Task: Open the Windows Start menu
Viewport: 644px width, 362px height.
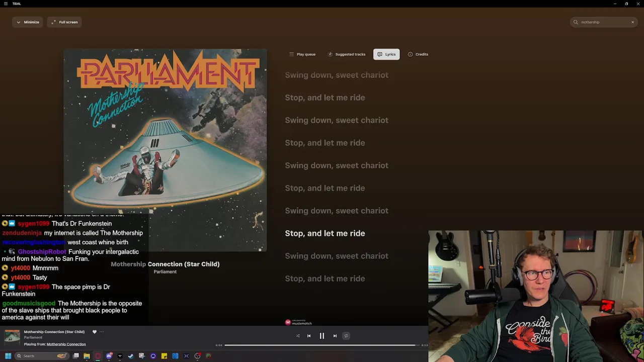Action: (8, 356)
